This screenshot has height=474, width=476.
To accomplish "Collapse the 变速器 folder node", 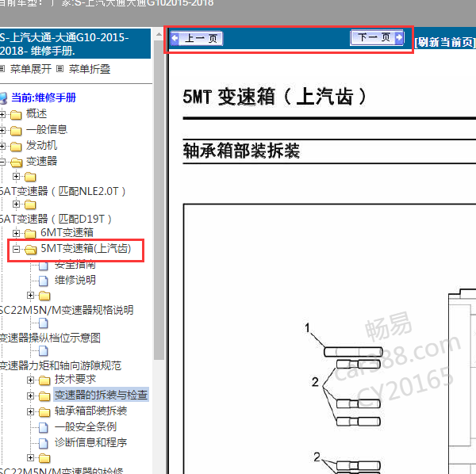I will point(2,162).
